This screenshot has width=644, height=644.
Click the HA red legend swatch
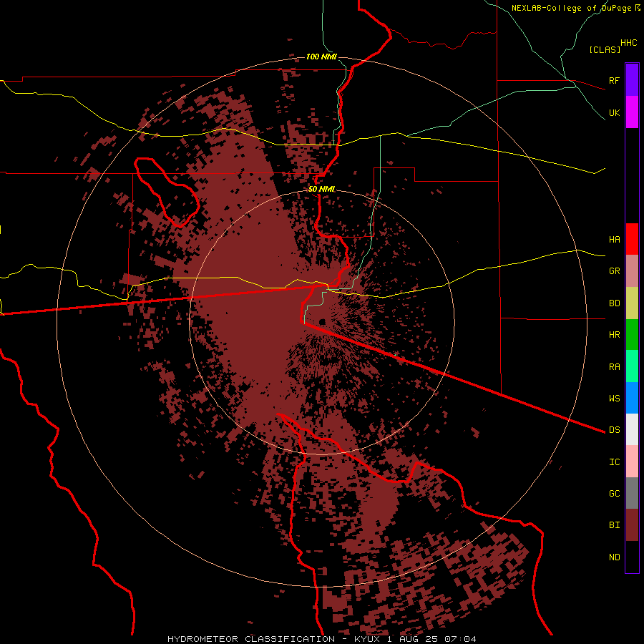coord(632,239)
